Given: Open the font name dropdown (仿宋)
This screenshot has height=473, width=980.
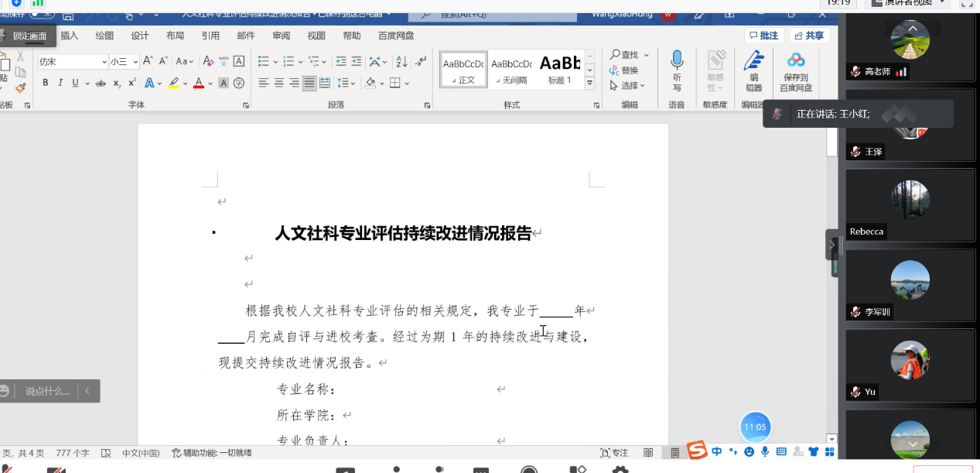Looking at the screenshot, I should 104,62.
